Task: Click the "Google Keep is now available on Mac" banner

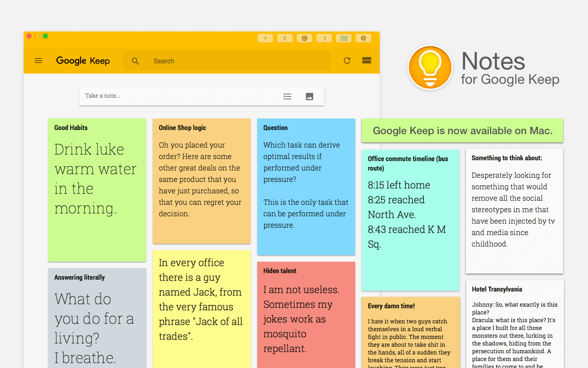Action: pos(462,130)
